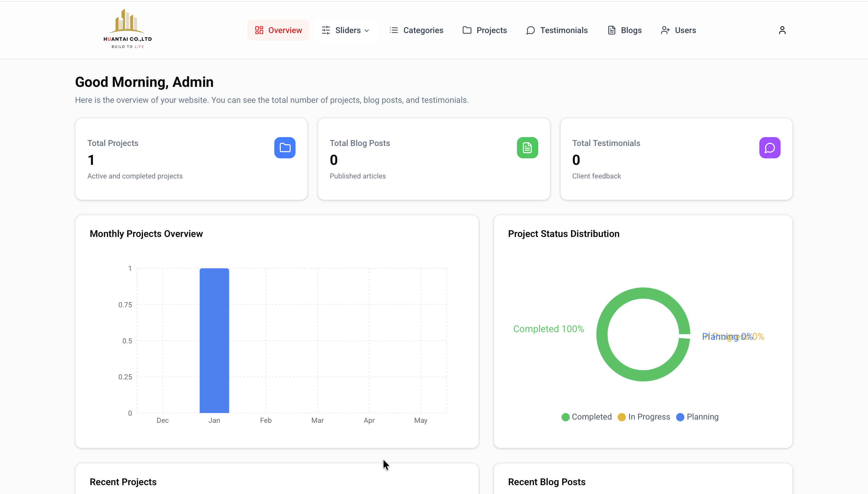Click the Categories list icon

(x=394, y=30)
